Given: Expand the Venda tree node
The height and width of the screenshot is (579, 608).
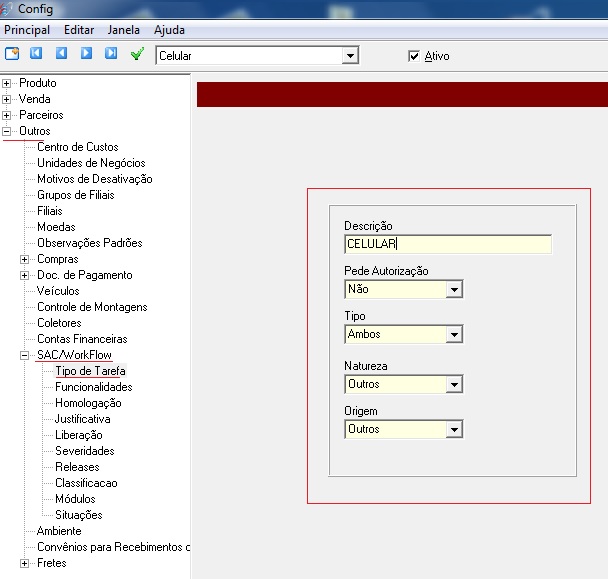Looking at the screenshot, I should (6, 99).
